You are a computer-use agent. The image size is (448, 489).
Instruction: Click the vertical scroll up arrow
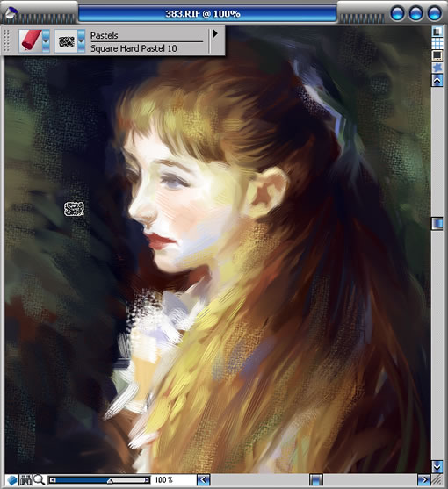[437, 81]
